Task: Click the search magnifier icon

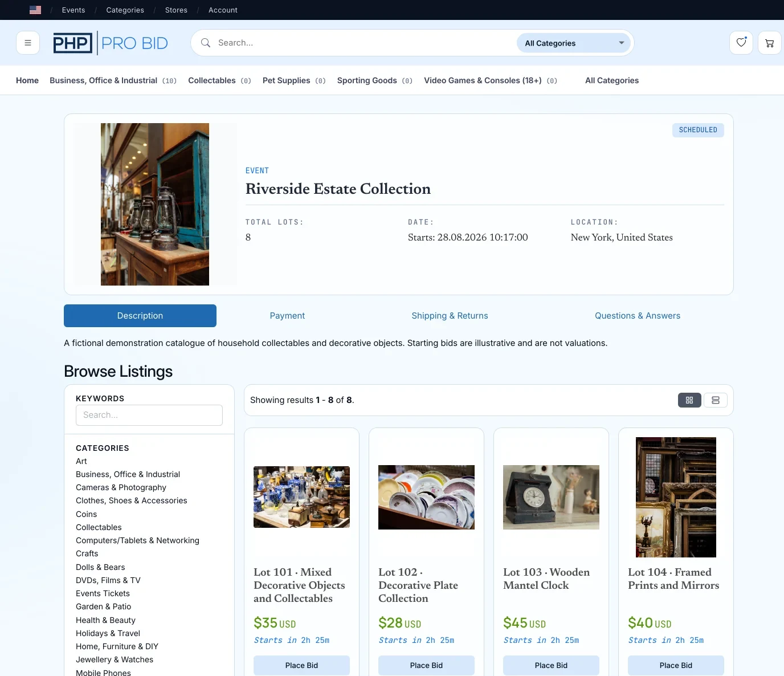Action: [206, 43]
